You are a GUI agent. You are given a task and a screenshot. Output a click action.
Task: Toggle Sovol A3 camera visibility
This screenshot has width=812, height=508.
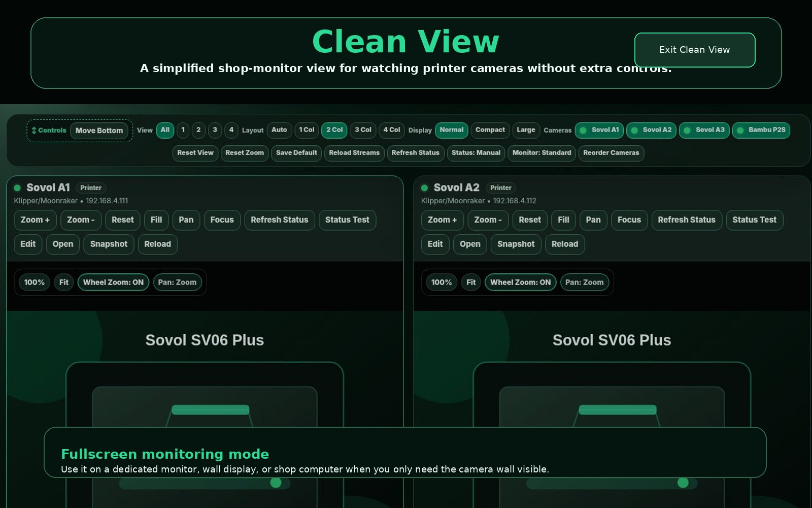pyautogui.click(x=704, y=130)
